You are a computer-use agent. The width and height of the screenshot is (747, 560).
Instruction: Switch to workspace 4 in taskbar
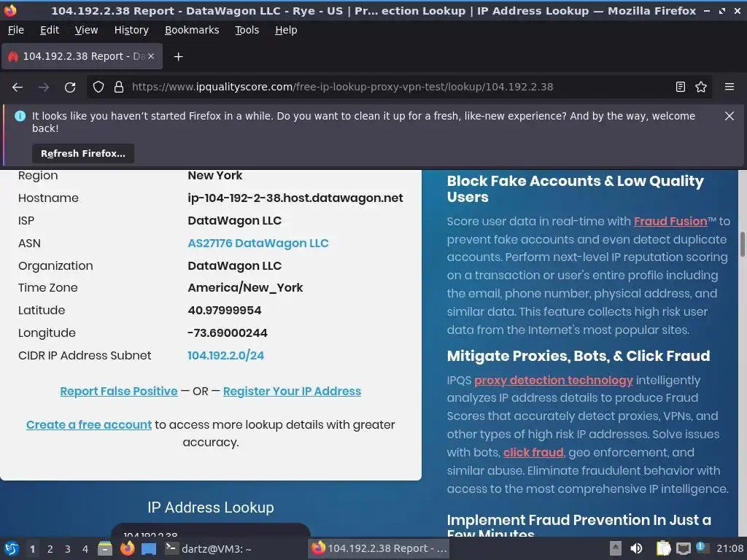click(x=85, y=549)
